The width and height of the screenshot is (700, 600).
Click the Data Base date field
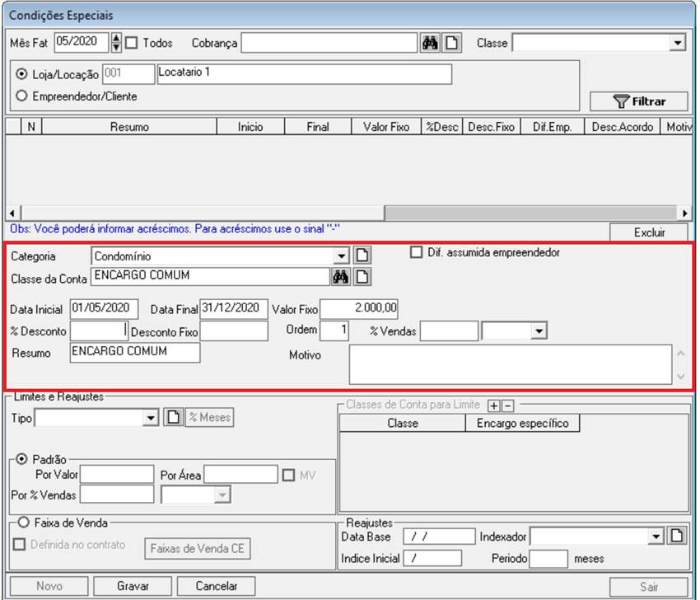click(x=439, y=536)
